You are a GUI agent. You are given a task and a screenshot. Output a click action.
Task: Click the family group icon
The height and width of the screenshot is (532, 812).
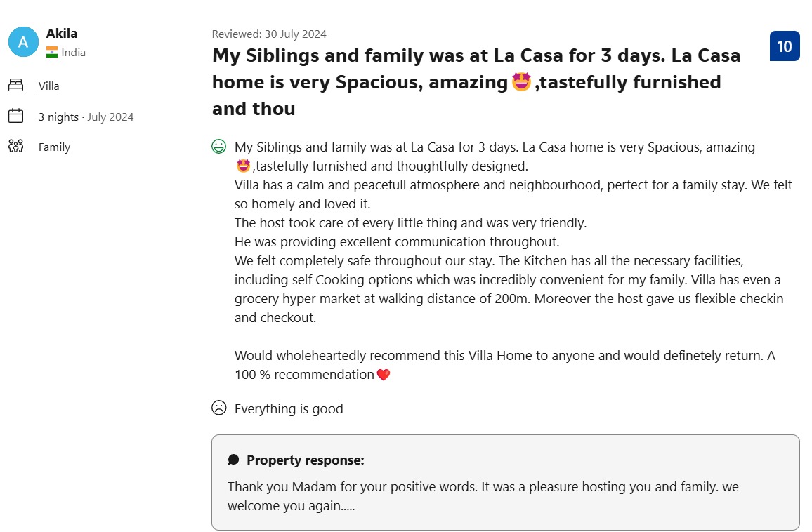pos(16,147)
